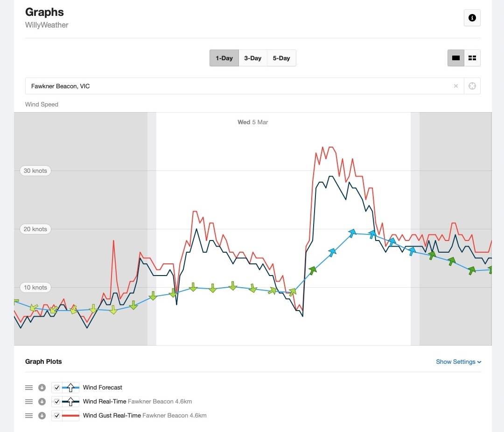
Task: Click the 30 knots axis label
Action: [x=35, y=170]
